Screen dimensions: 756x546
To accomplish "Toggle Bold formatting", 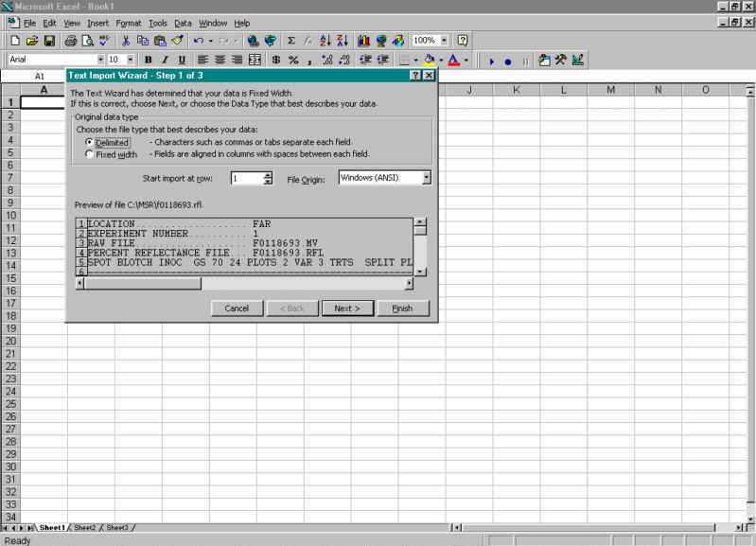I will (x=148, y=60).
